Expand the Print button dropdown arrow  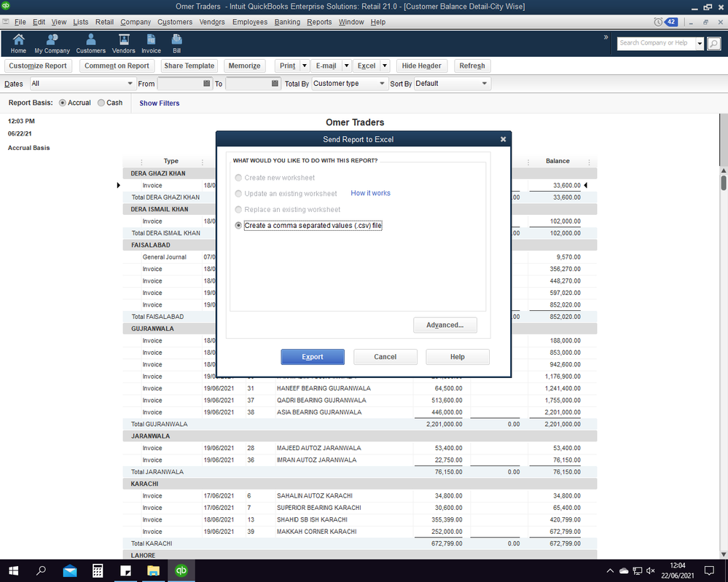tap(305, 66)
